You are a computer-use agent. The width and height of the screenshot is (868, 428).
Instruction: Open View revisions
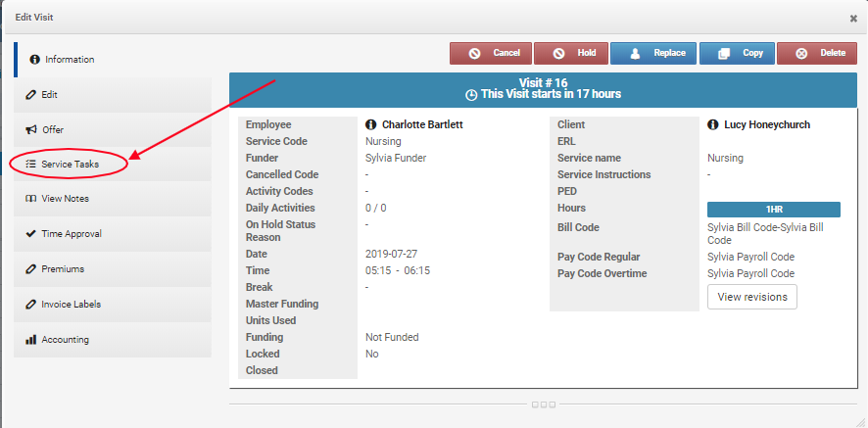(x=751, y=297)
